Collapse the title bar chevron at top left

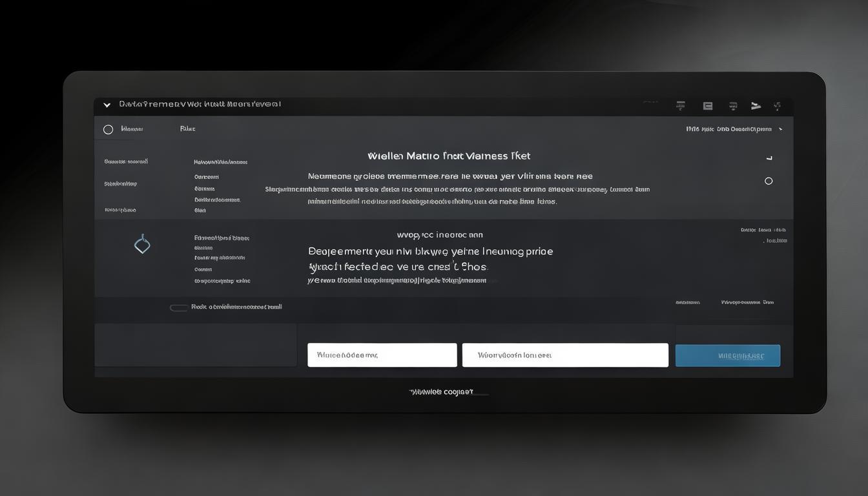(107, 105)
